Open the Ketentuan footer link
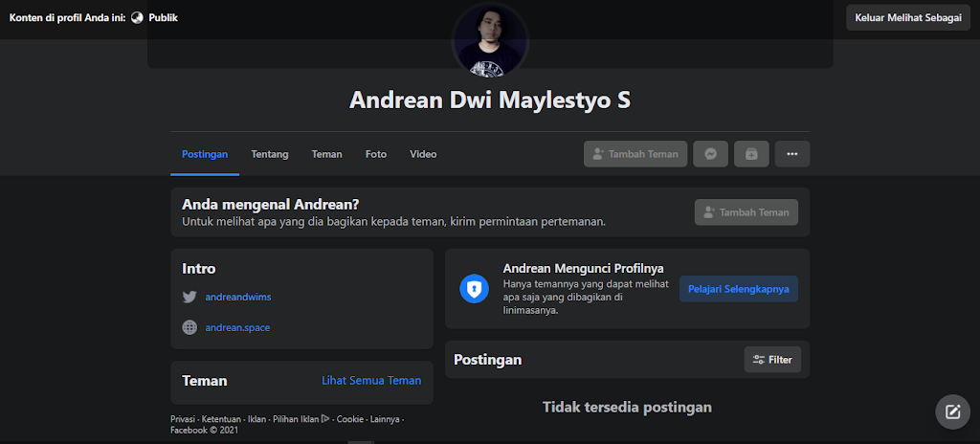The width and height of the screenshot is (980, 444). coord(222,419)
